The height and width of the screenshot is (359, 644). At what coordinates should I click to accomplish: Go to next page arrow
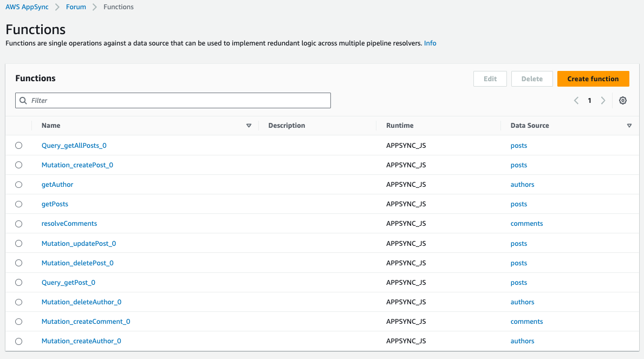[603, 101]
